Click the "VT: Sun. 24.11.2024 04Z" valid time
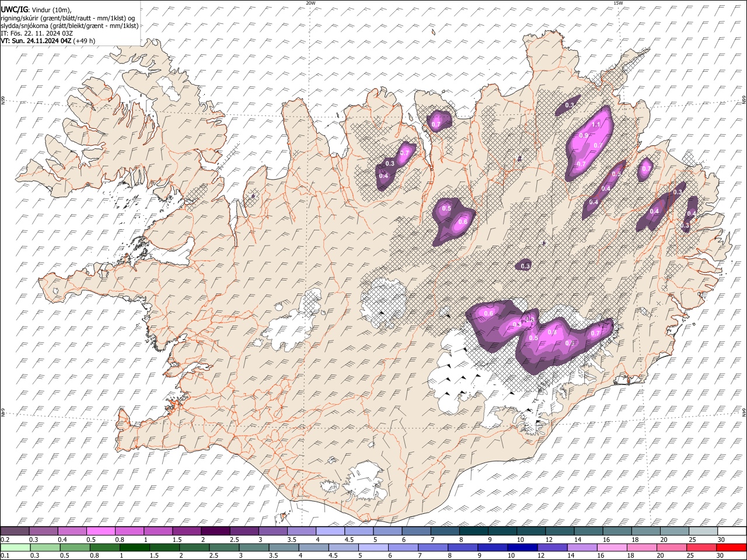Screen dimensions: 747x560 click(x=37, y=41)
